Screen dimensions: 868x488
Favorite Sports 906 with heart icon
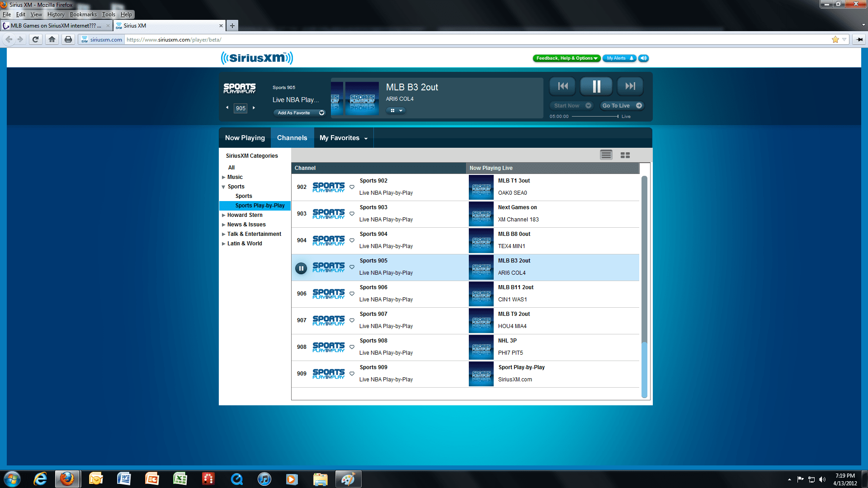pos(352,294)
